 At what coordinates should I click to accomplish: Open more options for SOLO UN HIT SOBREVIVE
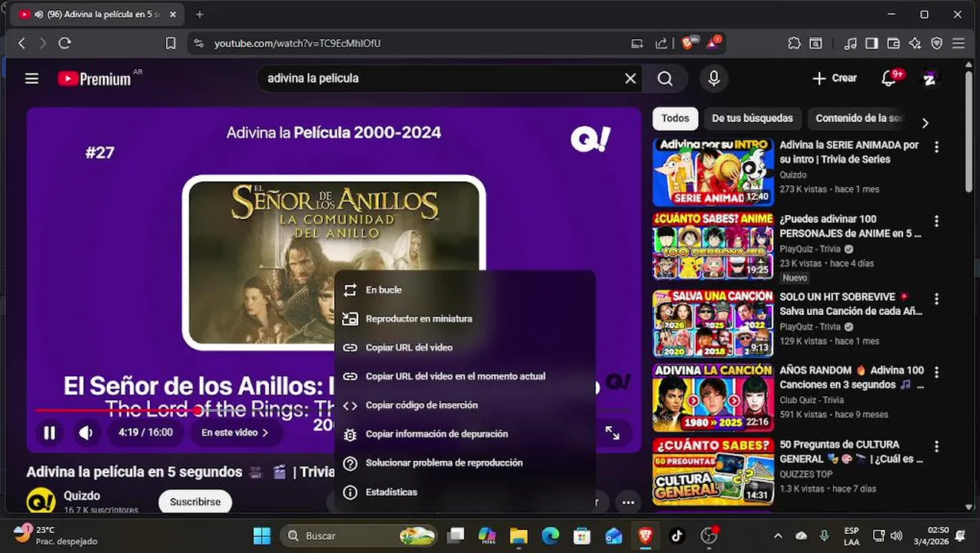(x=936, y=297)
